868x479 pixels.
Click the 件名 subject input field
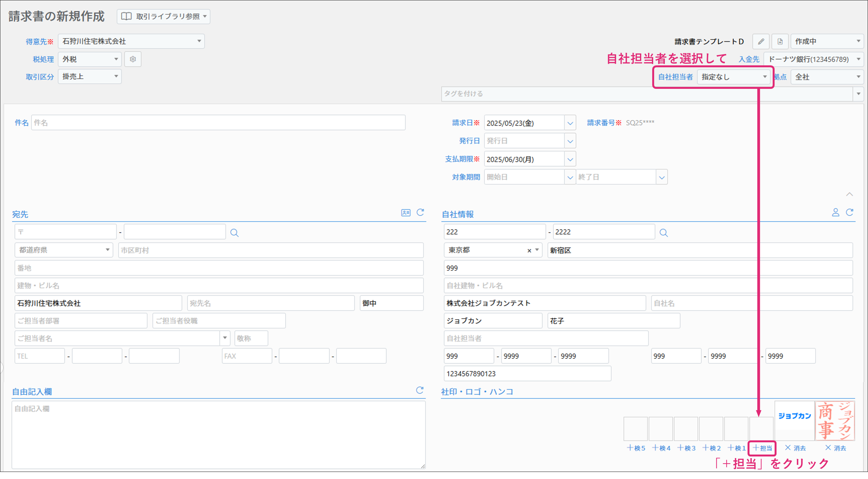click(x=218, y=123)
